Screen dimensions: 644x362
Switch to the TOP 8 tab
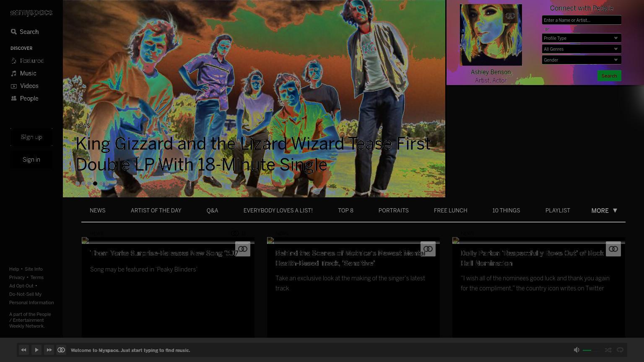[x=345, y=211]
